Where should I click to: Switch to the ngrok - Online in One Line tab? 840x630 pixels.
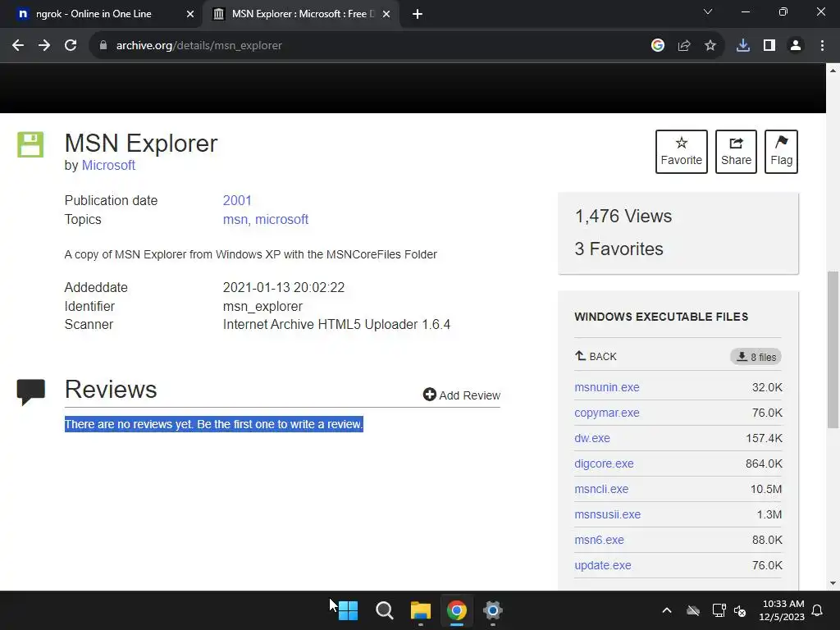(x=94, y=14)
